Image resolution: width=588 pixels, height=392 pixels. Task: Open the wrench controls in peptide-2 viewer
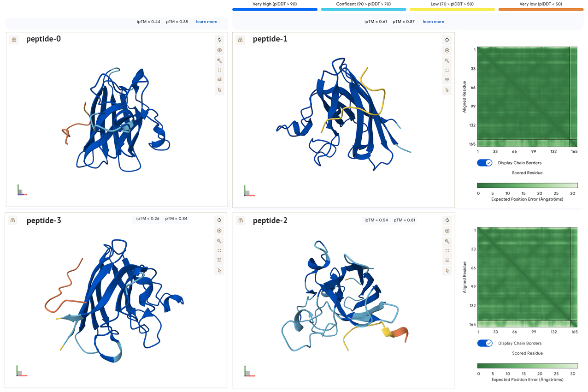tap(447, 241)
